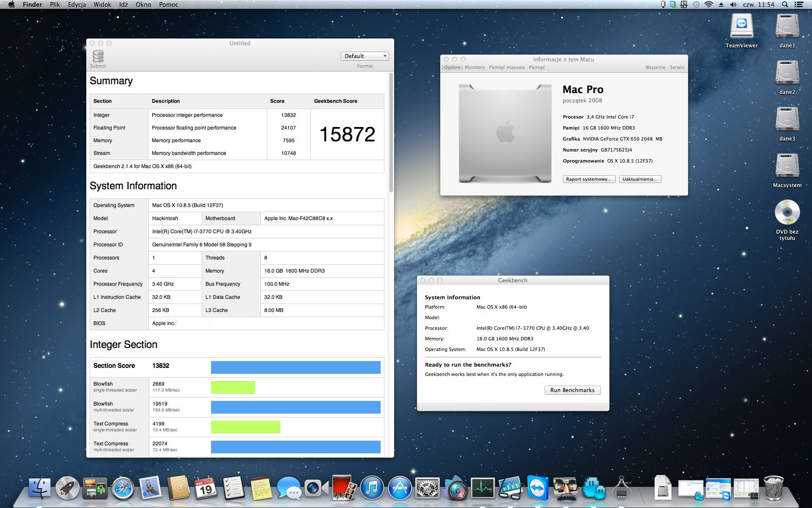This screenshot has height=508, width=812.
Task: Open FaceTime from the Dock
Action: (x=317, y=488)
